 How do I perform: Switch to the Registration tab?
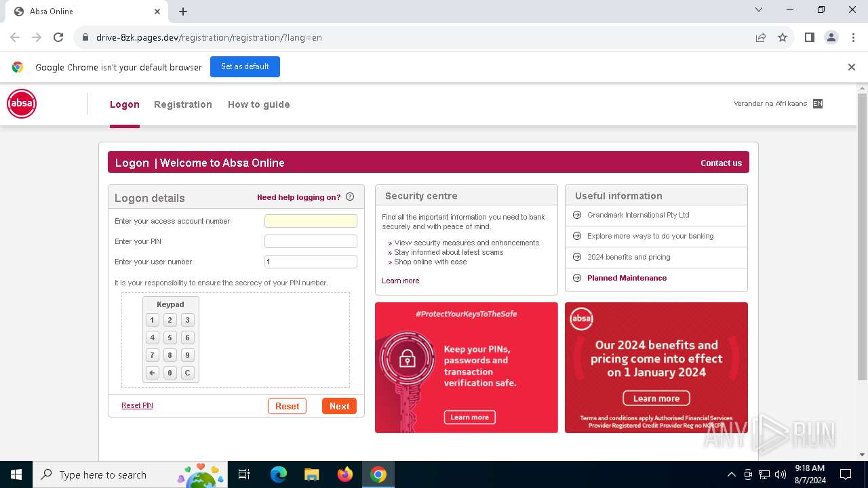(183, 104)
